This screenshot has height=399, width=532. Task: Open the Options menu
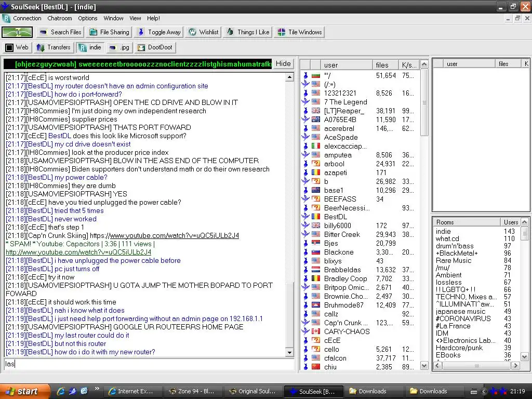coord(87,18)
